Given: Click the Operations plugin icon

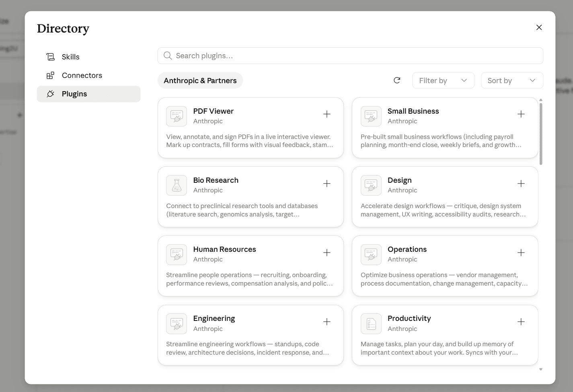Looking at the screenshot, I should coord(371,255).
